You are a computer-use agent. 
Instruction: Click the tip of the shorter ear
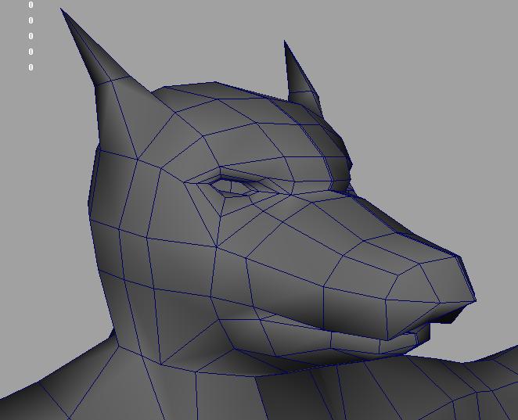tap(285, 42)
